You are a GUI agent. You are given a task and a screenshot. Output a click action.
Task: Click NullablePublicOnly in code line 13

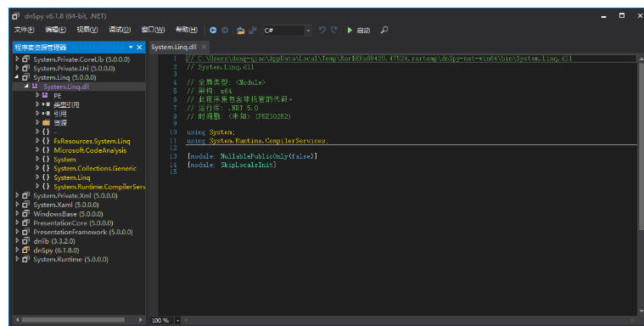(255, 156)
